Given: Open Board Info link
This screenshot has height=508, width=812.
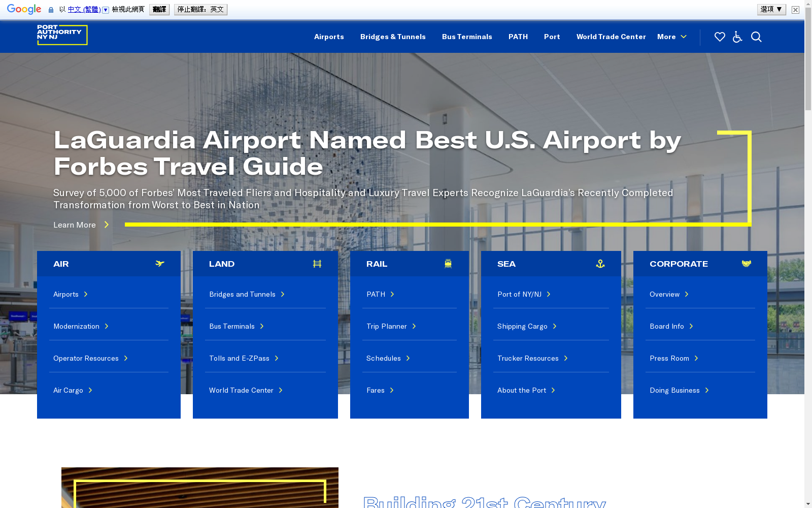Looking at the screenshot, I should (671, 326).
